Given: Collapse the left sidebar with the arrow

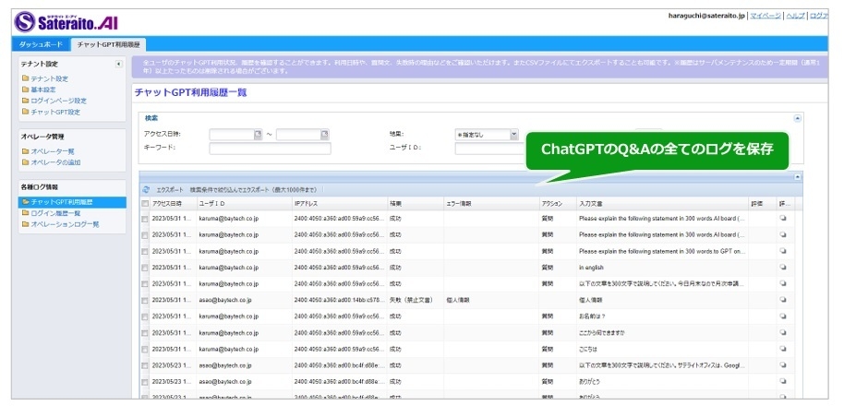Looking at the screenshot, I should click(118, 64).
